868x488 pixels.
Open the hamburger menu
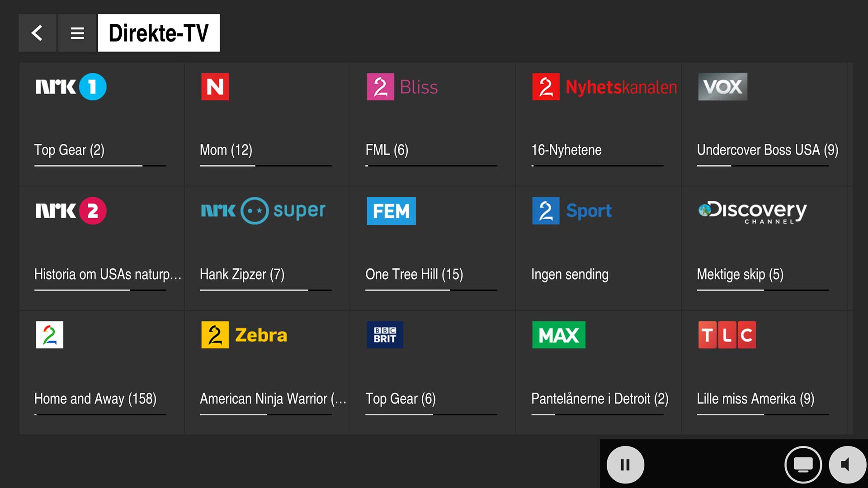77,33
